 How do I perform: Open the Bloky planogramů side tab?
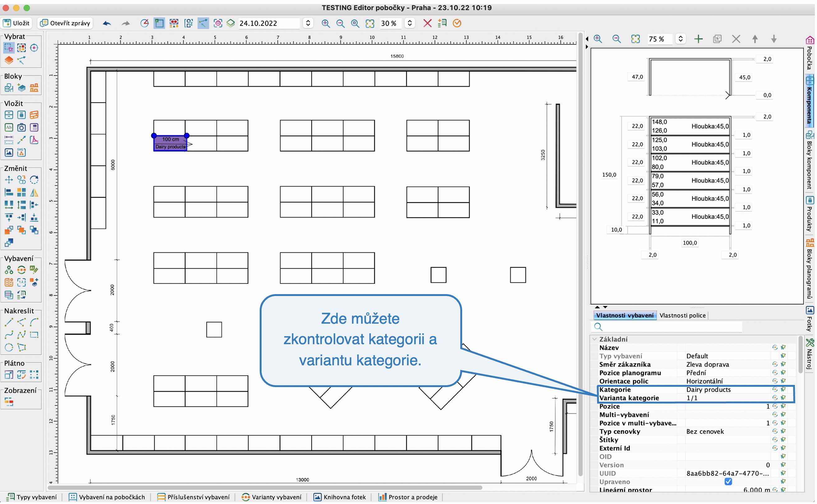point(810,269)
